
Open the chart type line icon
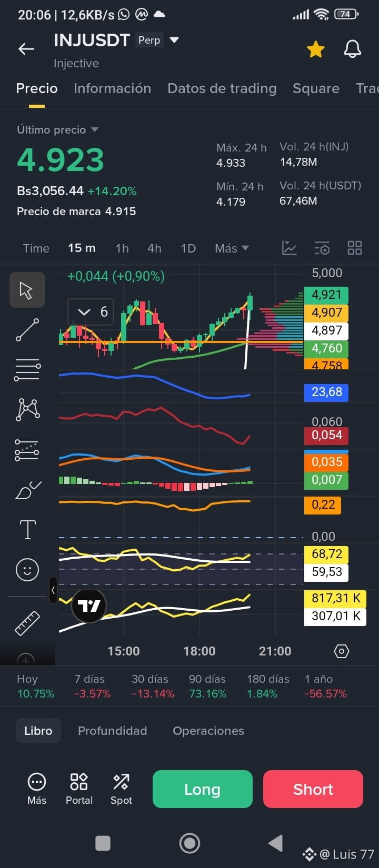289,248
